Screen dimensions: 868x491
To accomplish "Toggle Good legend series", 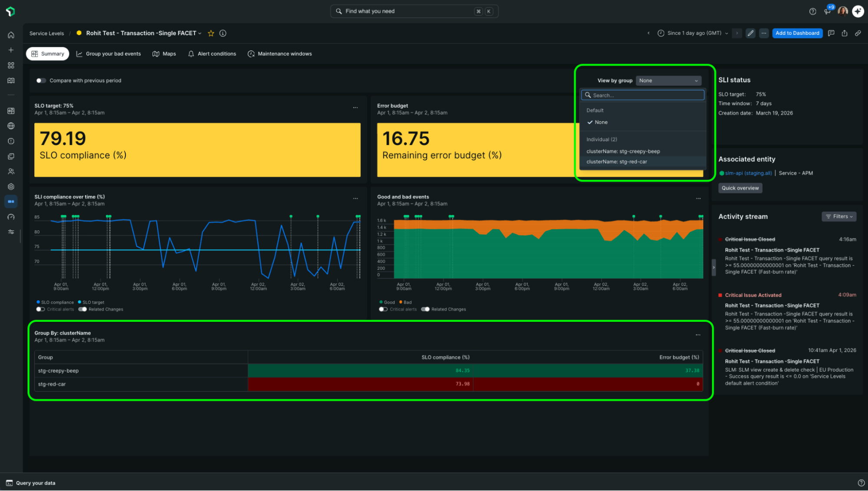I will click(387, 302).
